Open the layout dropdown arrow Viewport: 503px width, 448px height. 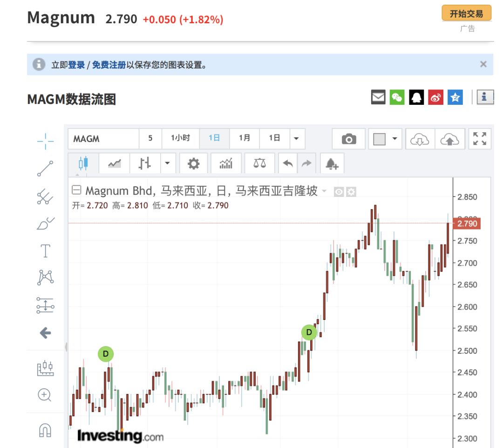tap(395, 138)
